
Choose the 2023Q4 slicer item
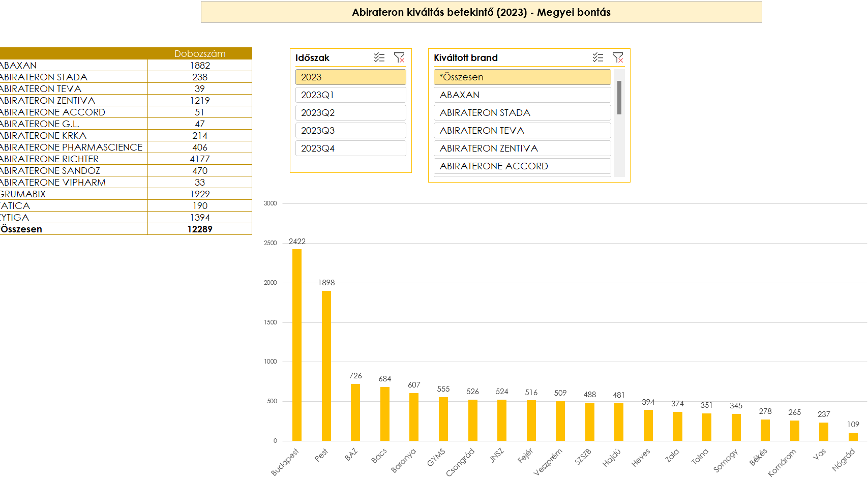click(350, 148)
